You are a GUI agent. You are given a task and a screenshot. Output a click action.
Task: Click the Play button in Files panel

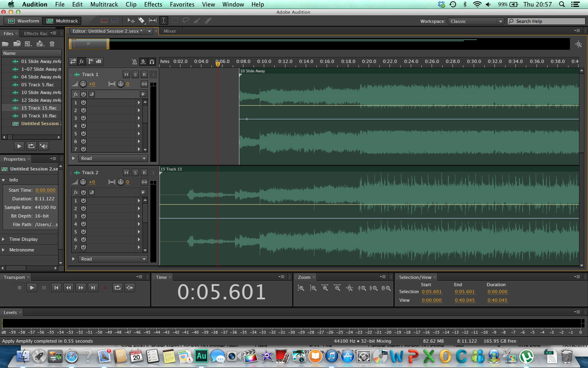pos(19,146)
